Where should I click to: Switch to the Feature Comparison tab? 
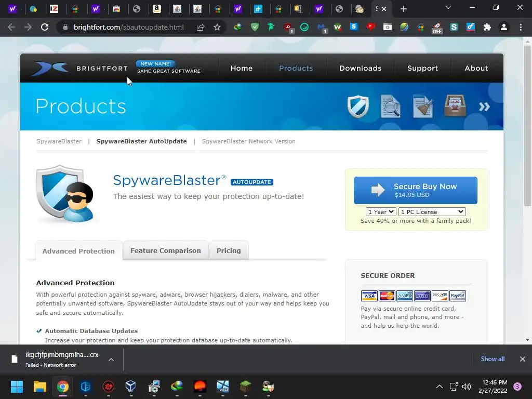(166, 251)
